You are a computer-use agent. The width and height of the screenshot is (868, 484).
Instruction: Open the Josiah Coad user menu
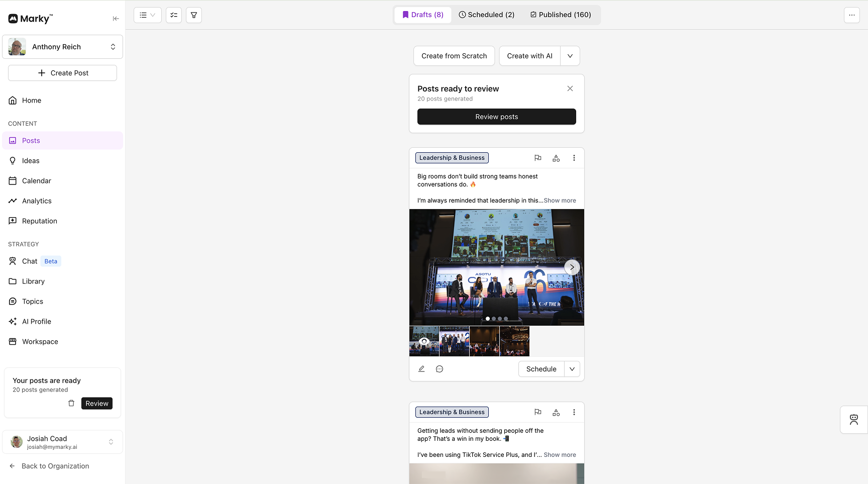[62, 442]
